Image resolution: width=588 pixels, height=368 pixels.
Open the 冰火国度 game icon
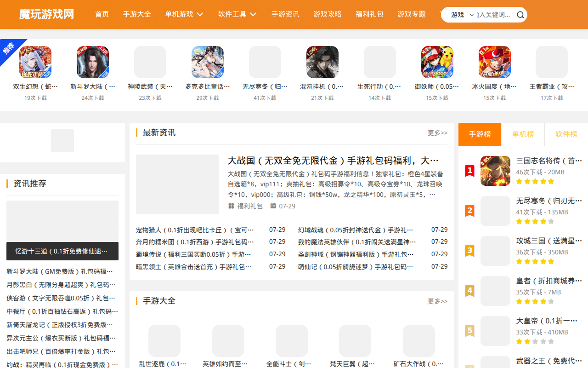coord(495,62)
